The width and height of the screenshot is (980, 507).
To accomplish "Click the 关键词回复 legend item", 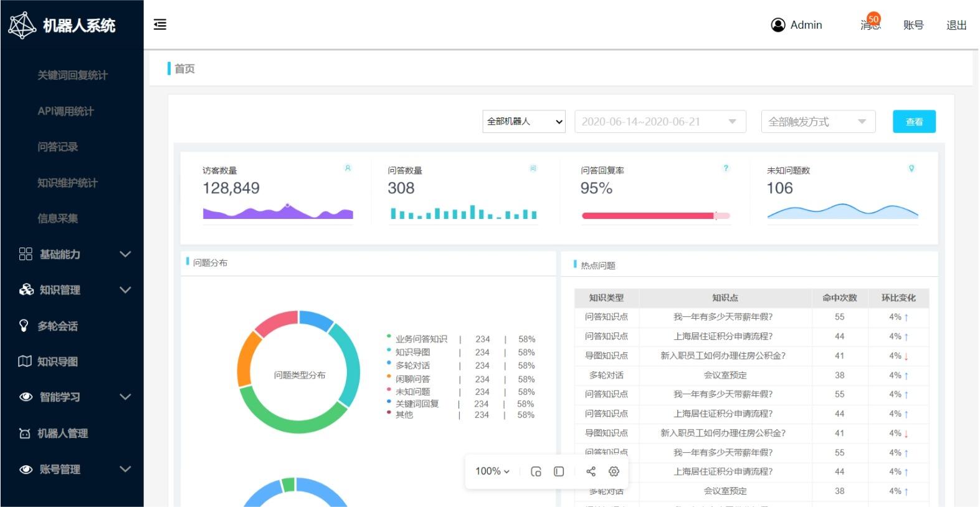I will point(417,404).
